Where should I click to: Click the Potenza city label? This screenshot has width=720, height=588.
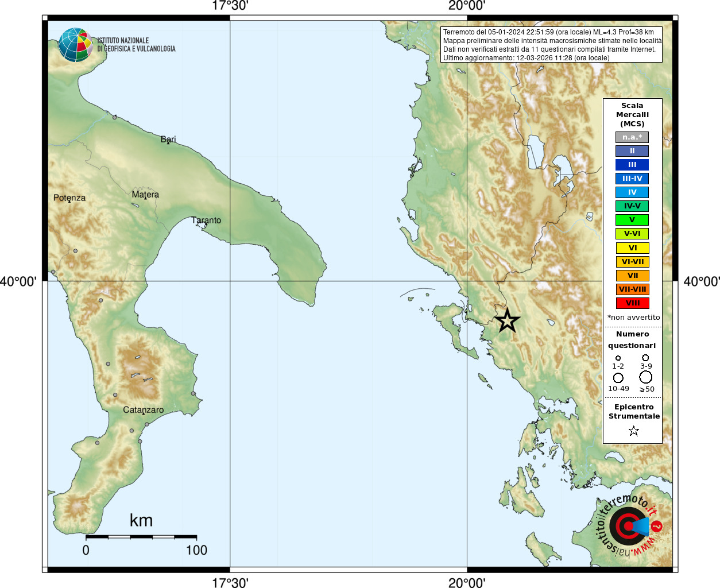pyautogui.click(x=69, y=198)
